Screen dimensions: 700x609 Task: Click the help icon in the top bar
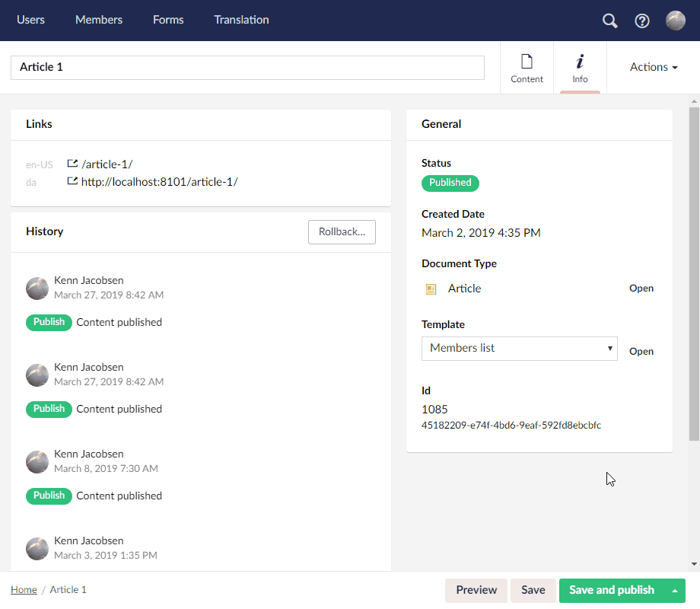pyautogui.click(x=642, y=21)
